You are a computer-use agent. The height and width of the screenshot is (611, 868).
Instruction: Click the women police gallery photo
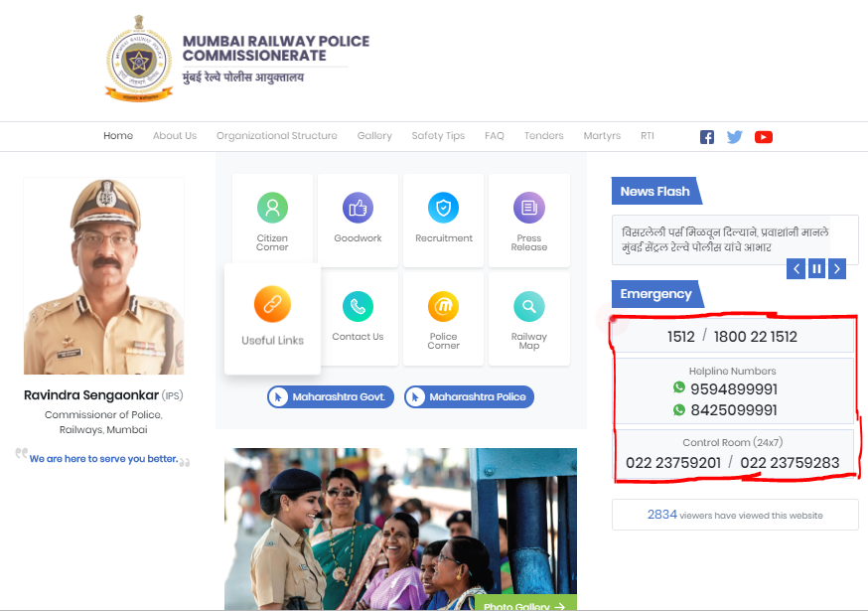click(400, 529)
